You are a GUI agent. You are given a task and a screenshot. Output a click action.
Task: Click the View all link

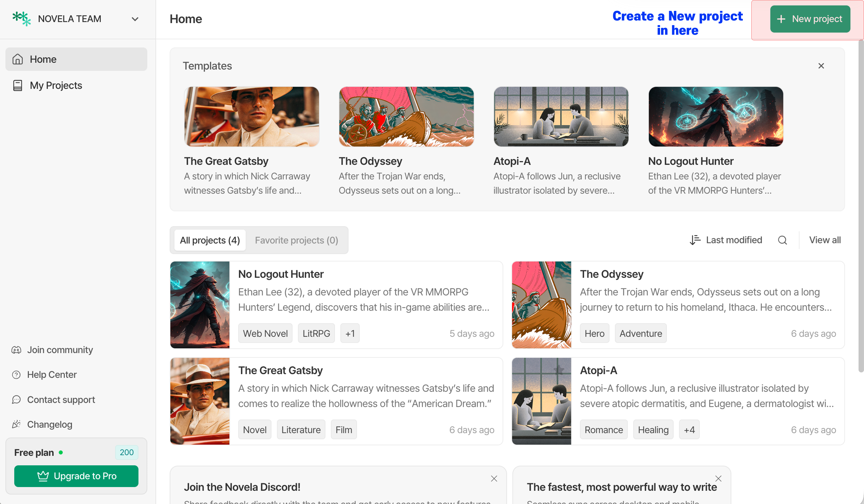click(825, 240)
